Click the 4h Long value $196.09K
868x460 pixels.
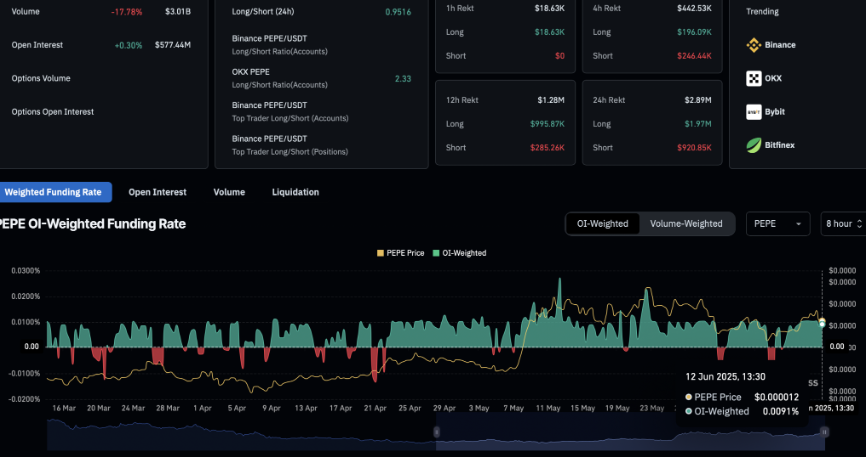click(694, 32)
